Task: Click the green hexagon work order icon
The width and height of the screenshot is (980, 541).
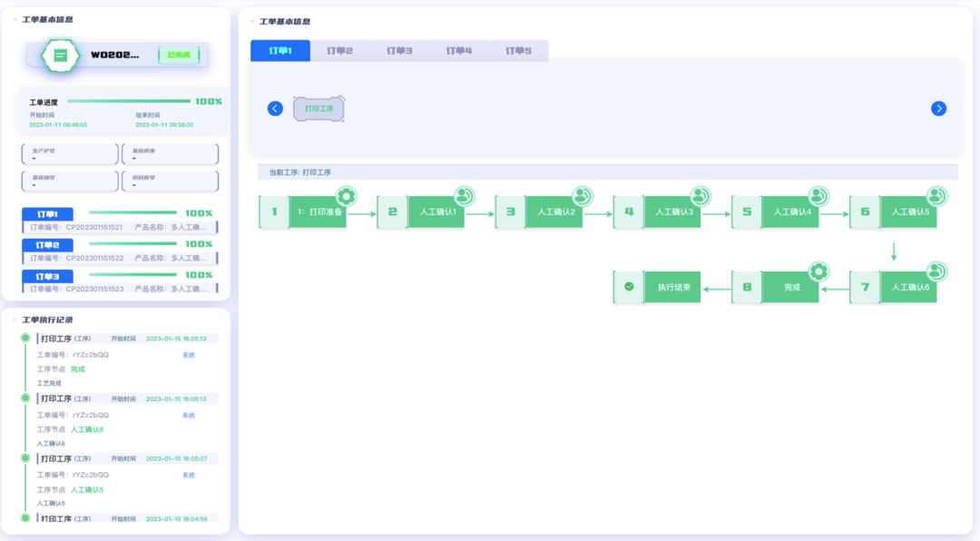Action: click(x=60, y=55)
